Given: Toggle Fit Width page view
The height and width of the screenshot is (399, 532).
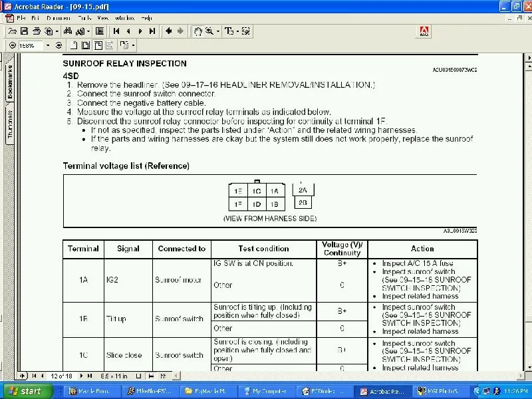Looking at the screenshot, I should point(97,46).
